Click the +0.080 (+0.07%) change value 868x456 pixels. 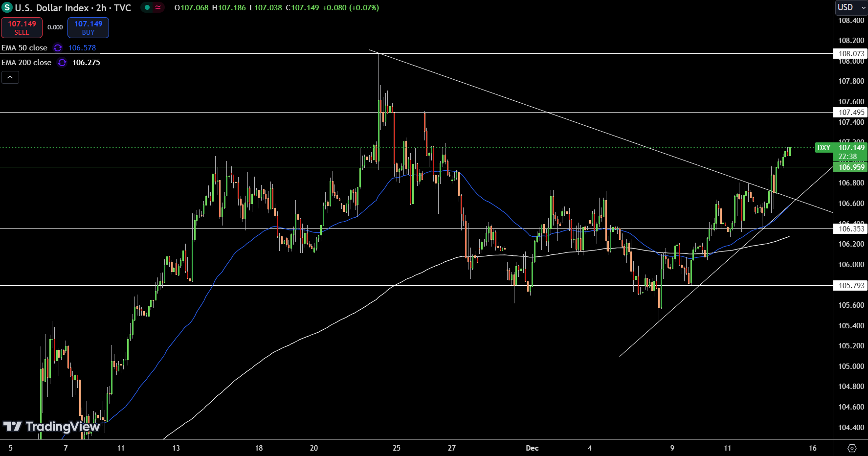click(351, 8)
